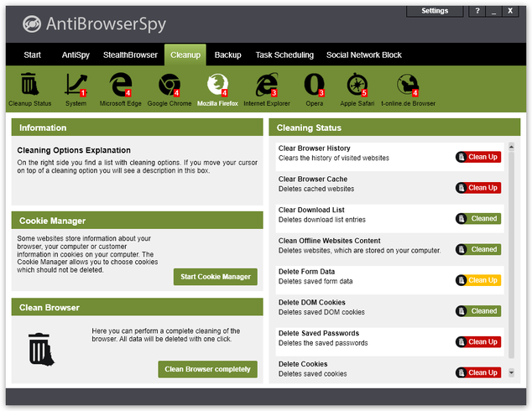Select the Clear Download List text

click(x=311, y=210)
